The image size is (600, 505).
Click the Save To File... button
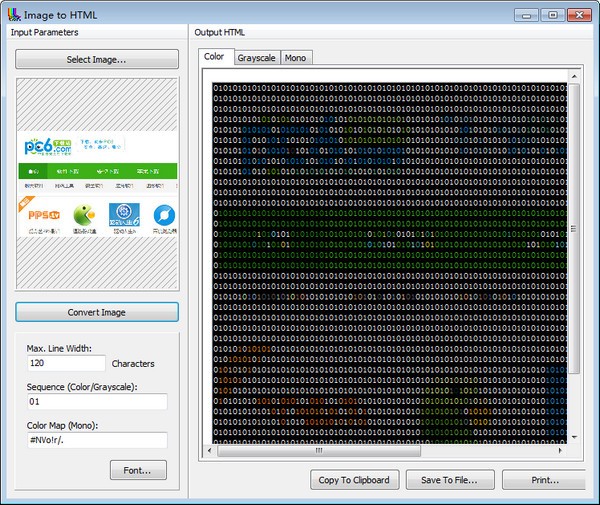coord(449,480)
